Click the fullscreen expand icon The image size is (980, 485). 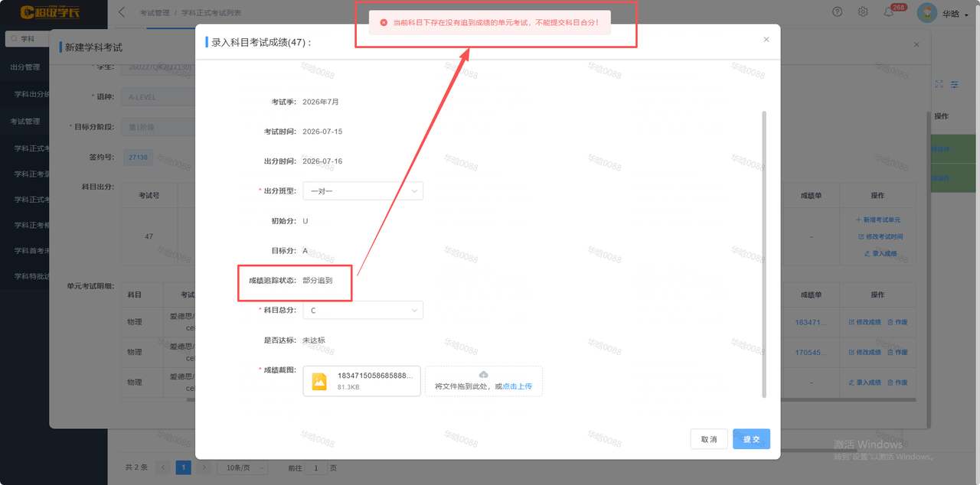[x=939, y=84]
